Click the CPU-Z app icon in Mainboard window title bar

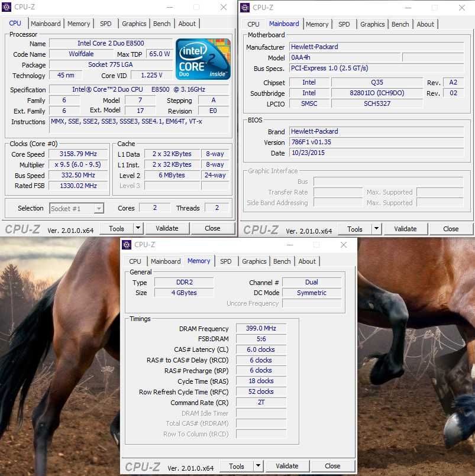click(245, 8)
